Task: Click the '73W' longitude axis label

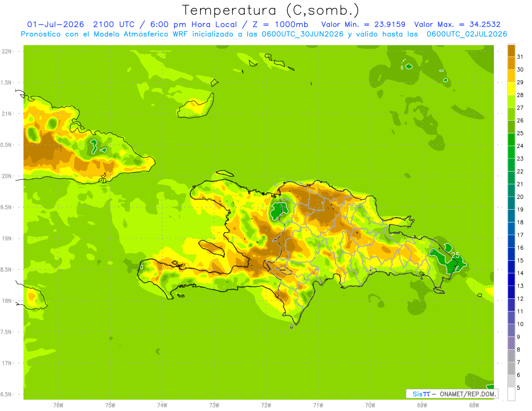Action: coord(214,405)
